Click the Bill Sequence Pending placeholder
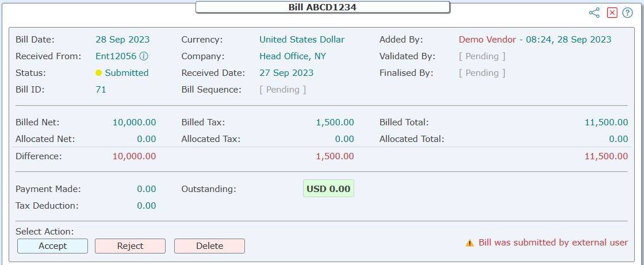 (x=282, y=90)
